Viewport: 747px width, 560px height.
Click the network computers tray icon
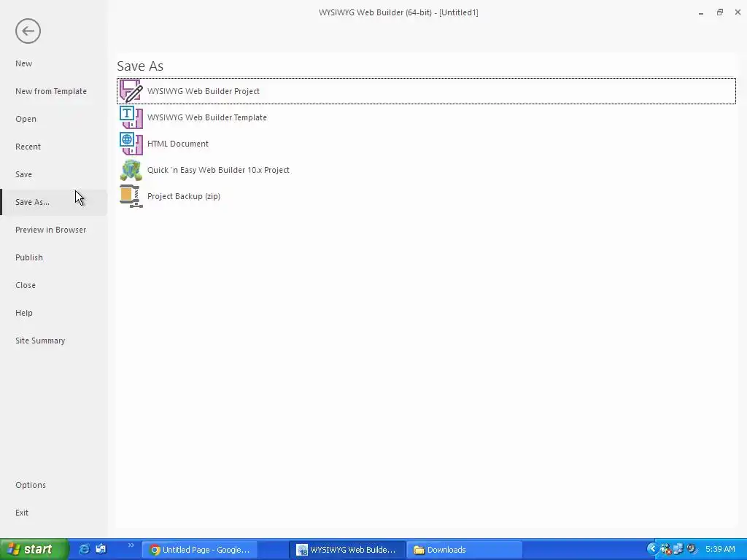coord(678,549)
